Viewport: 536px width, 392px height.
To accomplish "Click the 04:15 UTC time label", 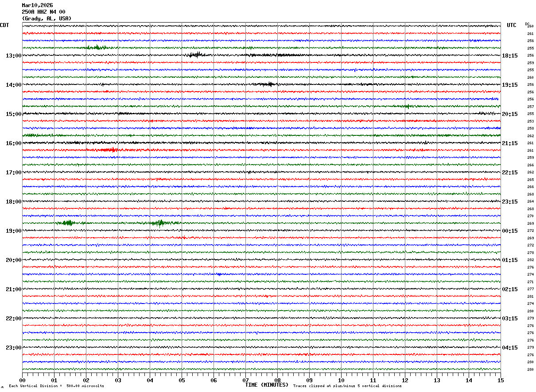I will 509,348.
